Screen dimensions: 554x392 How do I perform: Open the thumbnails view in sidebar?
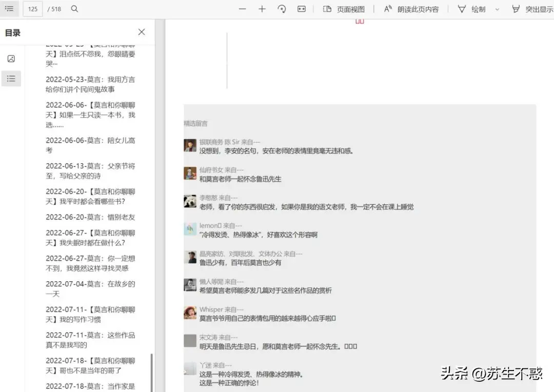tap(11, 58)
